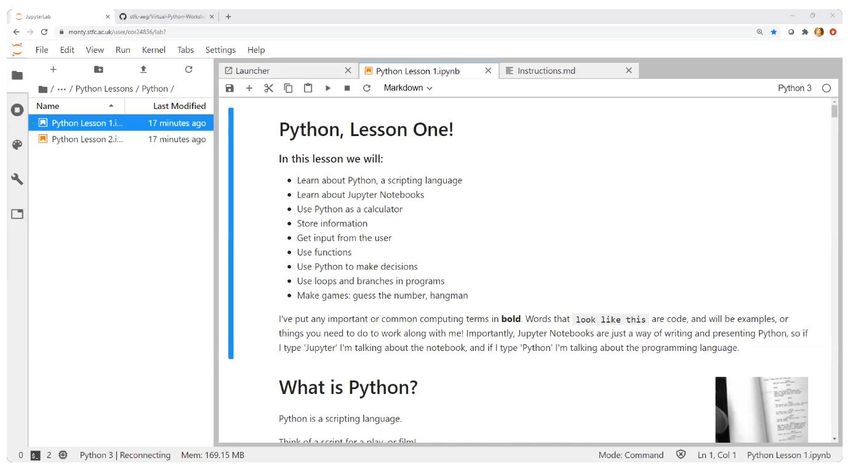
Task: Click the terminal icon in status bar
Action: (35, 455)
